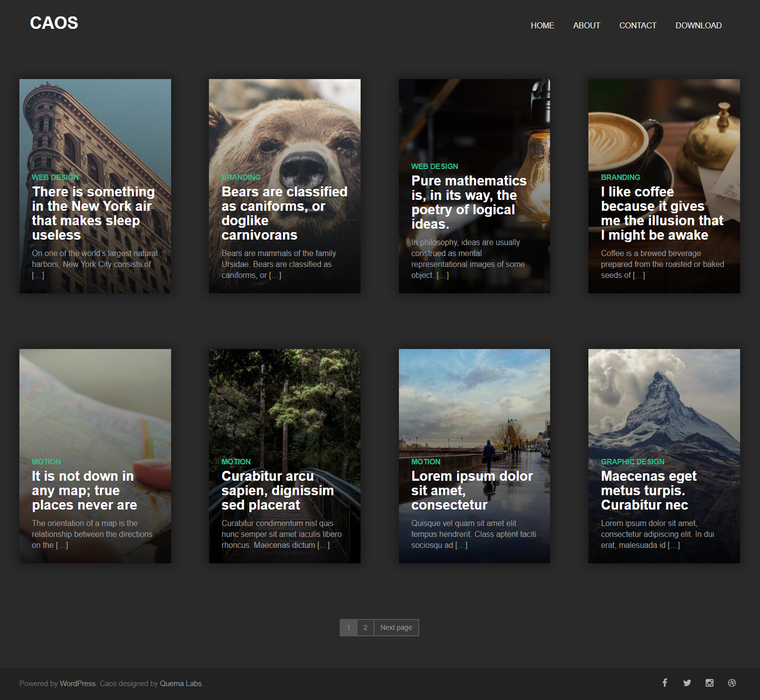Click MOTION category on Lorem ipsum post
Viewport: 760px width, 700px height.
click(426, 462)
